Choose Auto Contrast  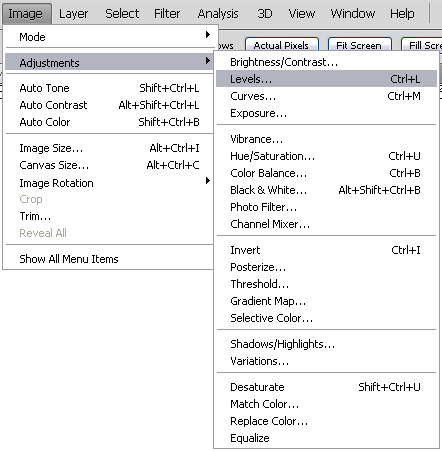tap(109, 105)
